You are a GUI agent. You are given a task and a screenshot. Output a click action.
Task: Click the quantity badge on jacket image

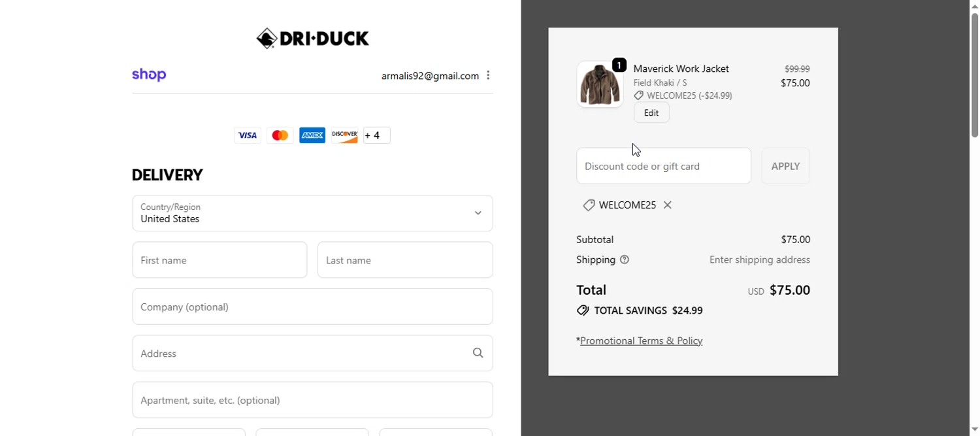[x=619, y=65]
